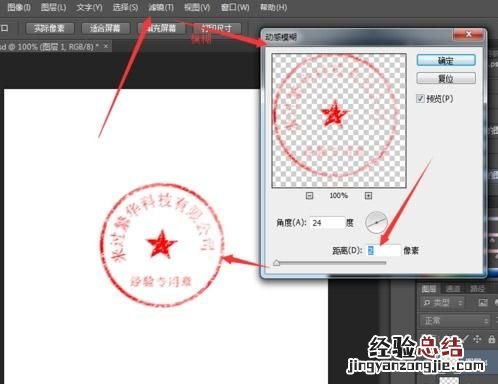Open the 正常 blend mode dropdown
Screen dimensions: 498x384
(454, 321)
